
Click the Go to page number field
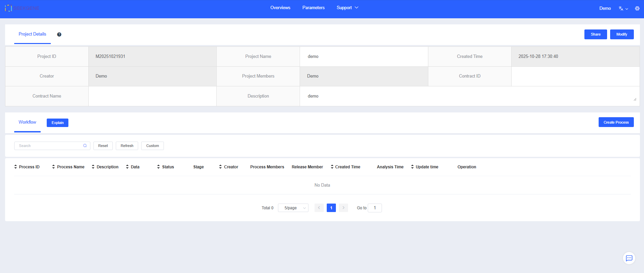tap(375, 208)
